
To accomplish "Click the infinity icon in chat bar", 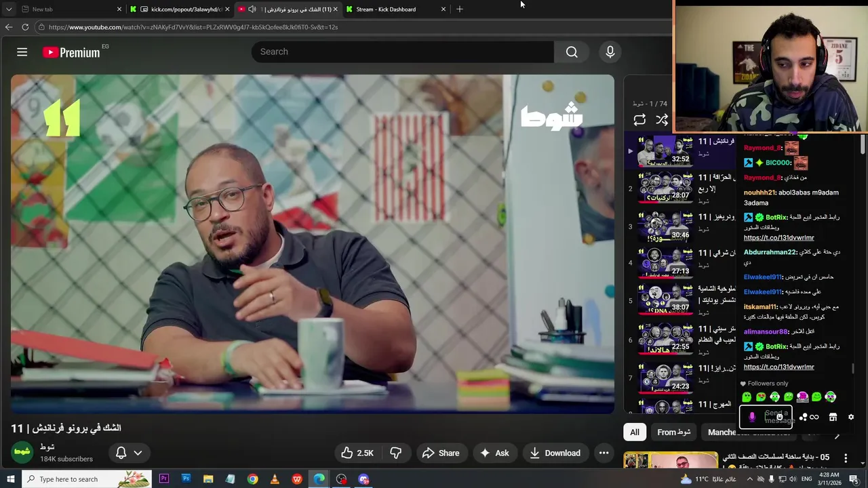I will tap(814, 418).
